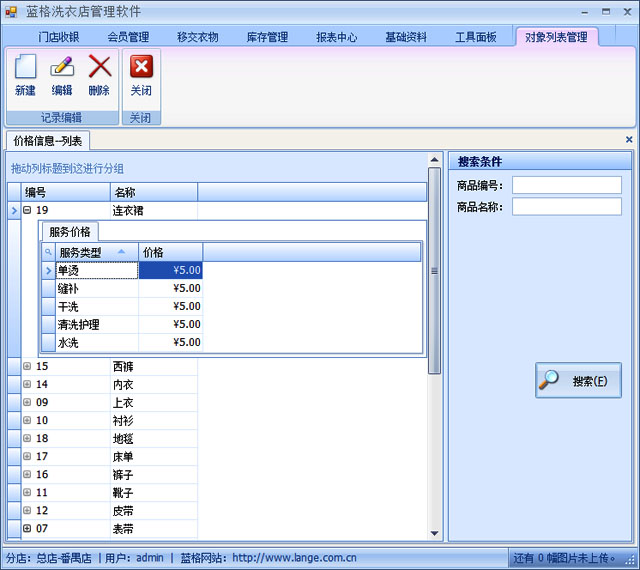This screenshot has width=640, height=570.
Task: Click the 编辑 edit record icon
Action: pyautogui.click(x=62, y=66)
